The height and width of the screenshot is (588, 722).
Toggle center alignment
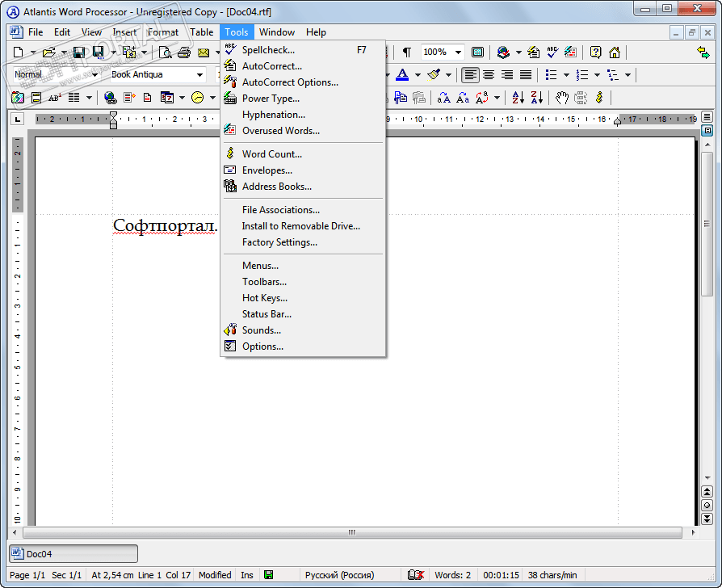[x=489, y=74]
